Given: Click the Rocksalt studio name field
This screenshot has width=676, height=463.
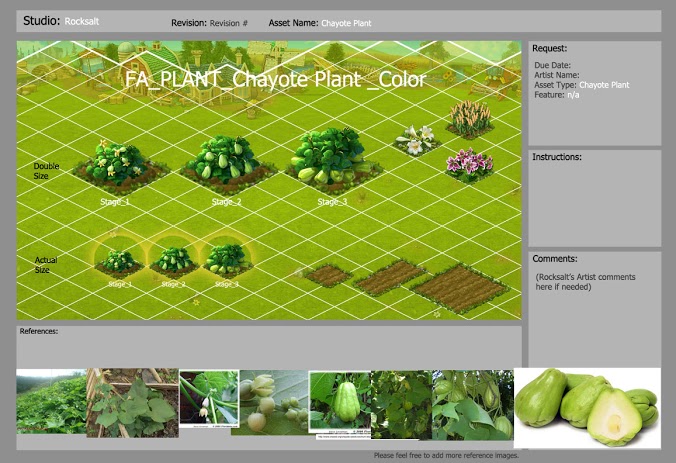Looking at the screenshot, I should coord(82,20).
